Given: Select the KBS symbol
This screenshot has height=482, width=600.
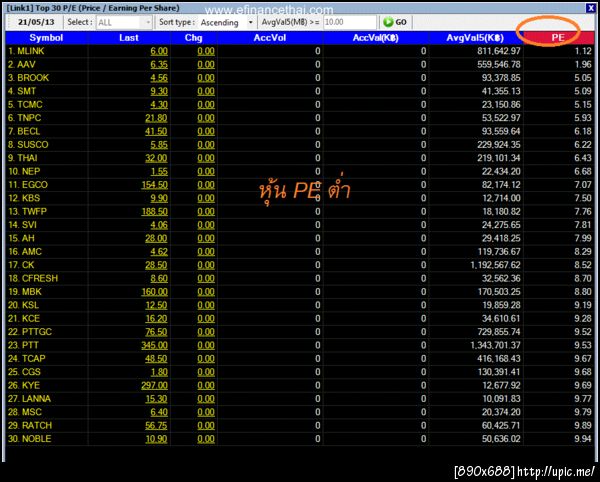Looking at the screenshot, I should [x=31, y=198].
